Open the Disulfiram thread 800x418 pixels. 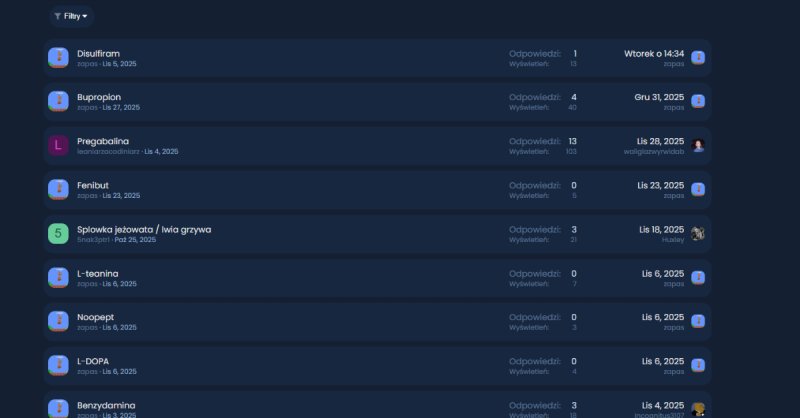(x=98, y=54)
